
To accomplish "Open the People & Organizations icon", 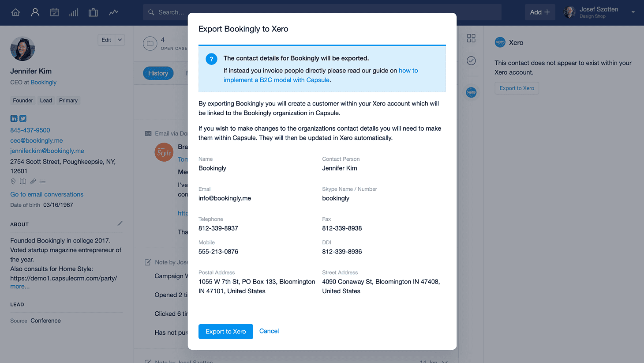I will tap(35, 12).
